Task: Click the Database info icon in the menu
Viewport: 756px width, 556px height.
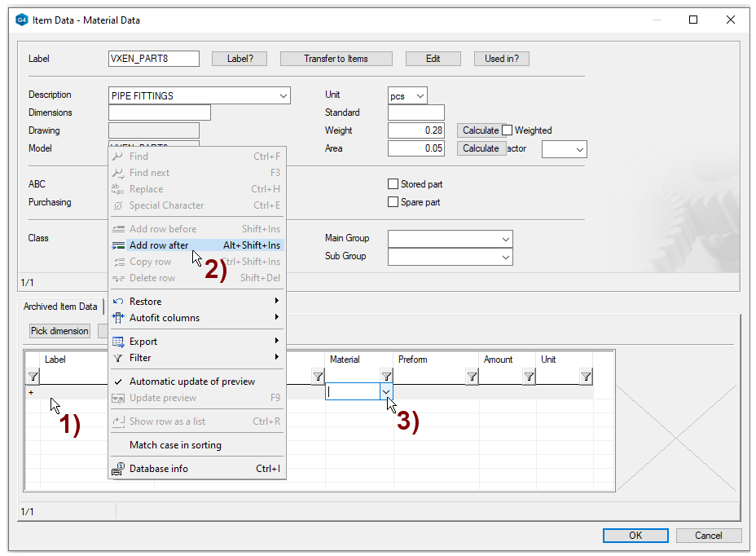Action: pyautogui.click(x=117, y=469)
